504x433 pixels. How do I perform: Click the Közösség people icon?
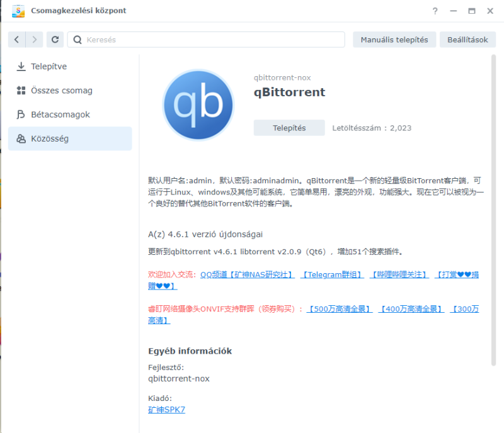click(21, 138)
